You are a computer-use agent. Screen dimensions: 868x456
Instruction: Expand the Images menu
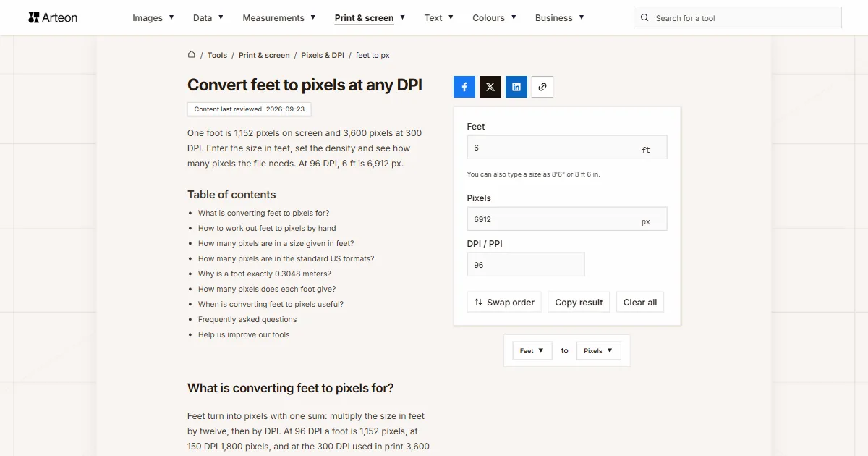point(153,17)
